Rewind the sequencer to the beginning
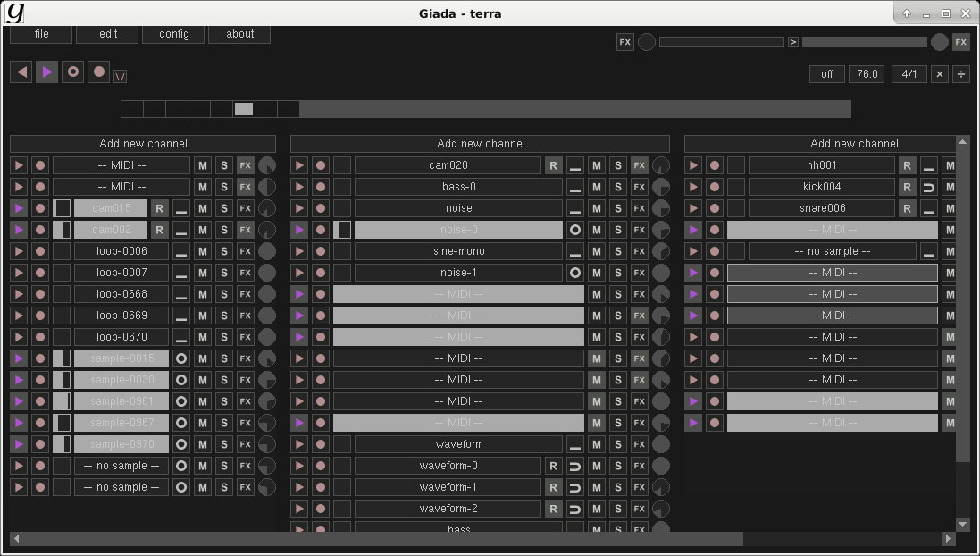Screen dimensions: 980x556 [x=21, y=72]
